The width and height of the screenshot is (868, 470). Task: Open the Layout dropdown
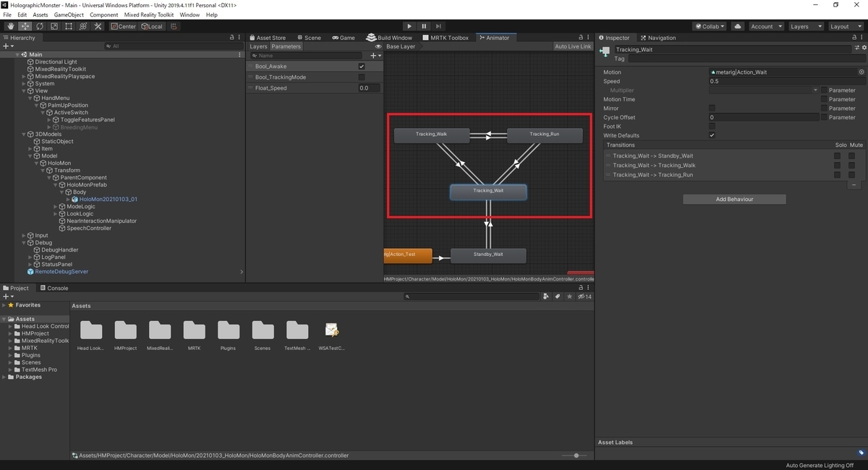tap(845, 26)
